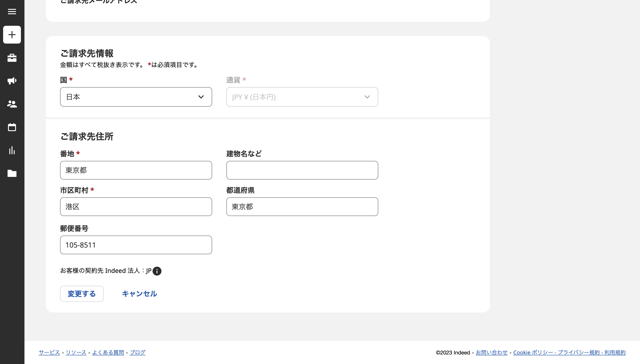This screenshot has width=640, height=364.
Task: Open the サービス footer link
Action: [49, 352]
